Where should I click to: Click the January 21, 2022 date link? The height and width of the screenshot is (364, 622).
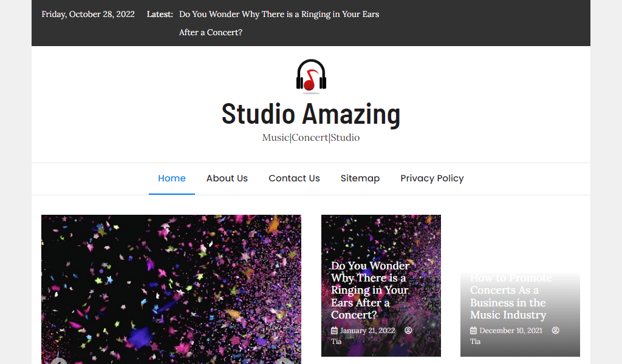367,331
